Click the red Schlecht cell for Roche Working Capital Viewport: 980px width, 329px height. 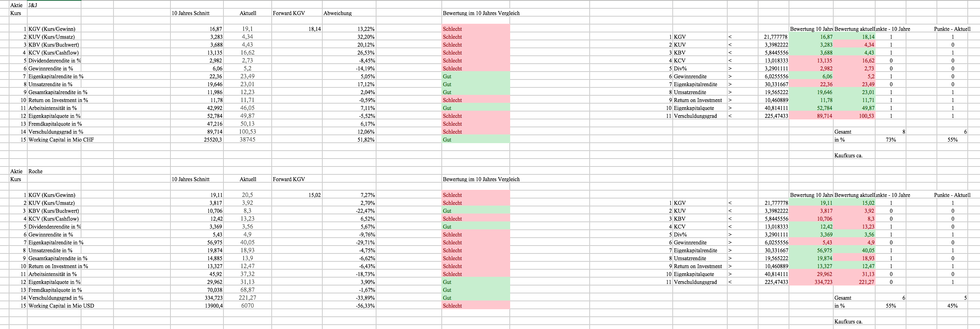475,306
